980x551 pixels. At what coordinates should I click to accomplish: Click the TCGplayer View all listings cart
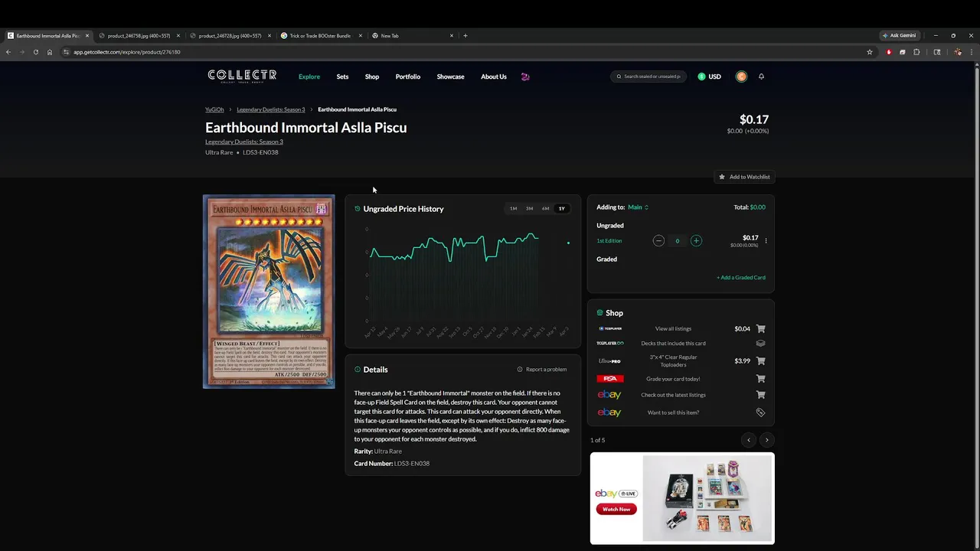pyautogui.click(x=760, y=329)
